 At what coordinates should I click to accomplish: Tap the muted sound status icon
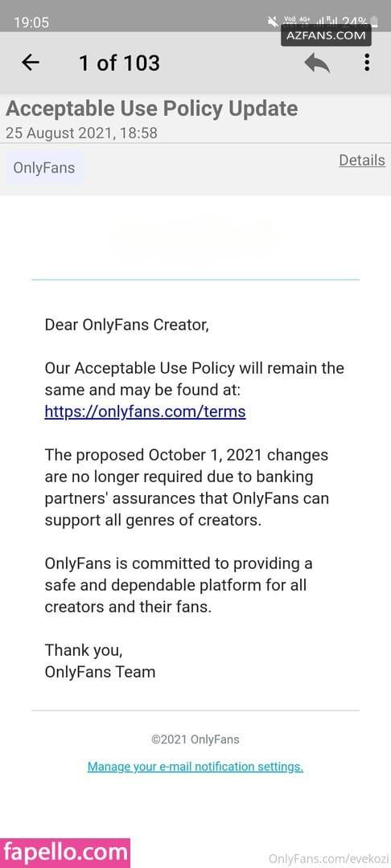click(273, 22)
